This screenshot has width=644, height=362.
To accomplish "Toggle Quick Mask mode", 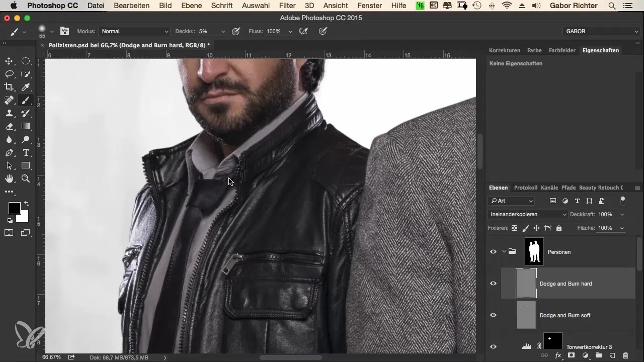I will point(9,233).
